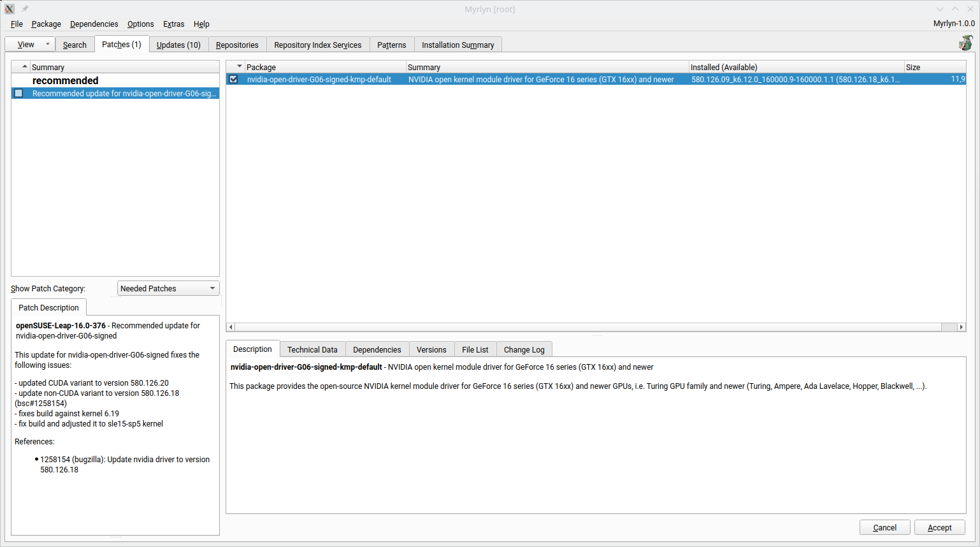The width and height of the screenshot is (980, 547).
Task: Uncheck nvidia-open-driver-G06-signed-kmp-default package checkbox
Action: click(234, 79)
